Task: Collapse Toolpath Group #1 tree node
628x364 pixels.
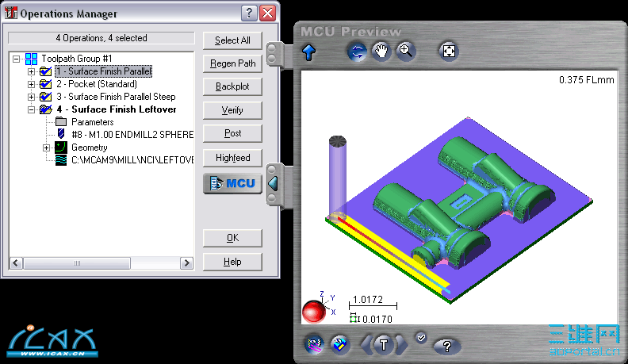Action: [16, 59]
